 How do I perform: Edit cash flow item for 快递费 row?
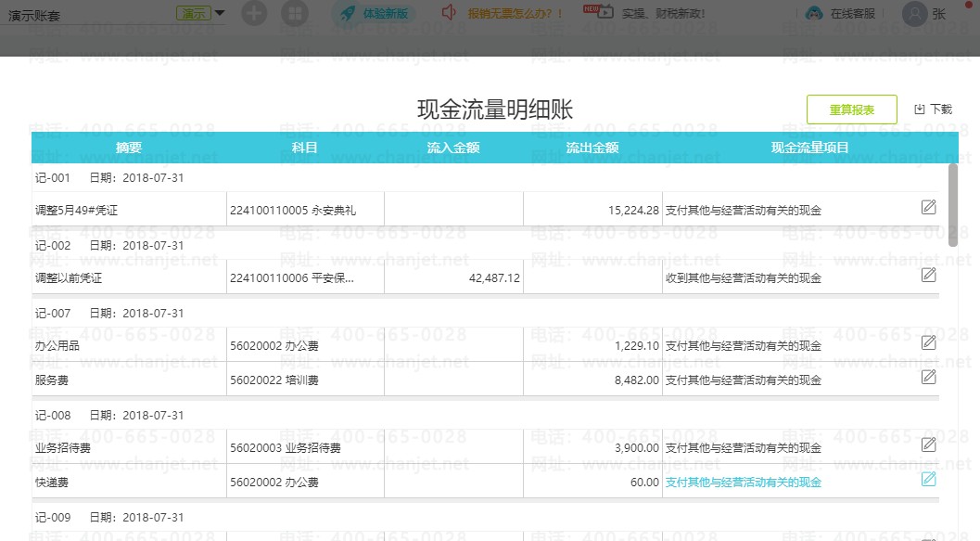tap(929, 479)
